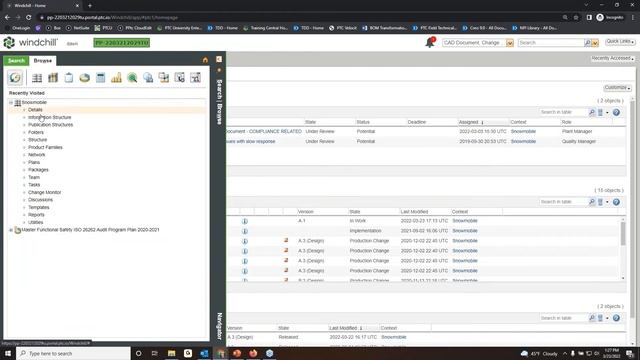640x360 pixels.
Task: Open Publication Structures in the tree
Action: click(51, 125)
